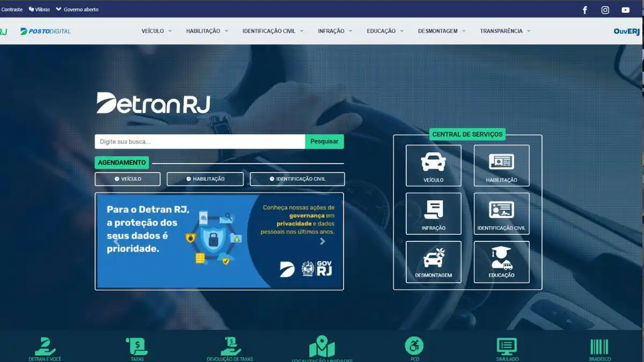The width and height of the screenshot is (644, 362).
Task: Schedule via Identificação Civil agendamento button
Action: point(297,179)
